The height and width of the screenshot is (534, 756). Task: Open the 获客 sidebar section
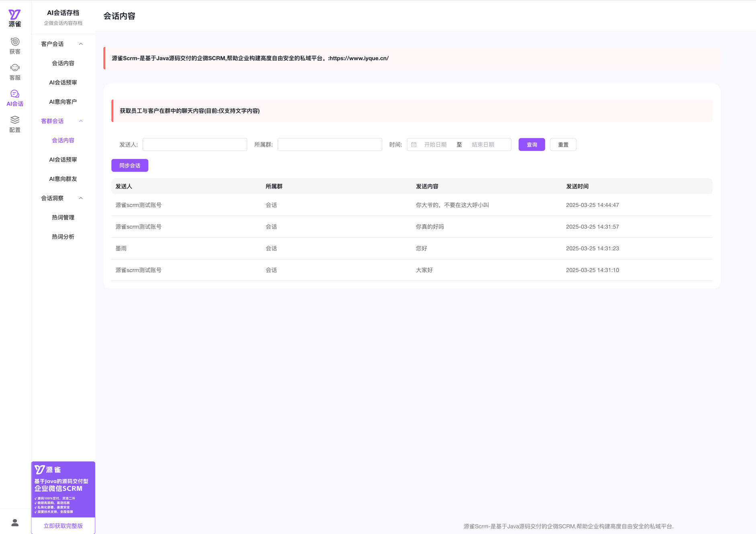tap(15, 46)
